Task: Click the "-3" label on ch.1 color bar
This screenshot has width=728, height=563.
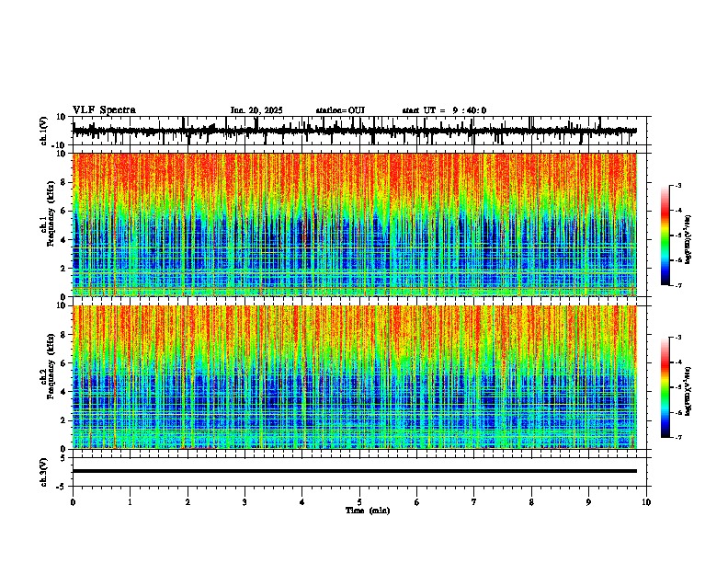Action: pos(677,186)
